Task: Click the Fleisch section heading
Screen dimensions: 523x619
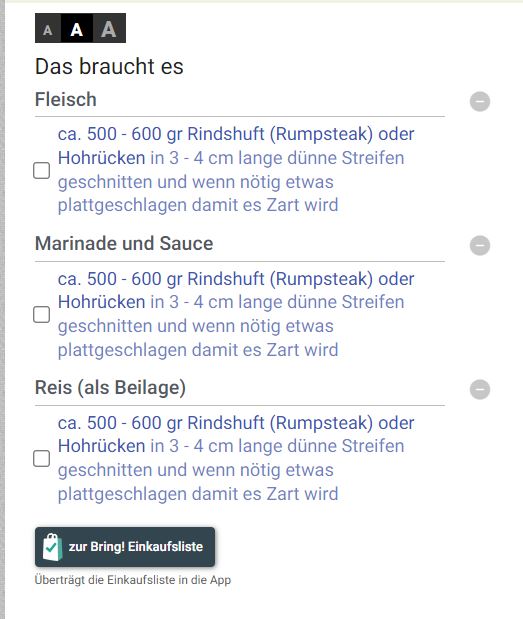Action: [x=66, y=99]
